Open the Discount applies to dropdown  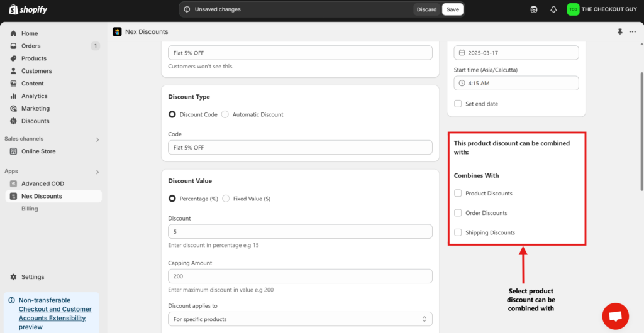tap(300, 319)
